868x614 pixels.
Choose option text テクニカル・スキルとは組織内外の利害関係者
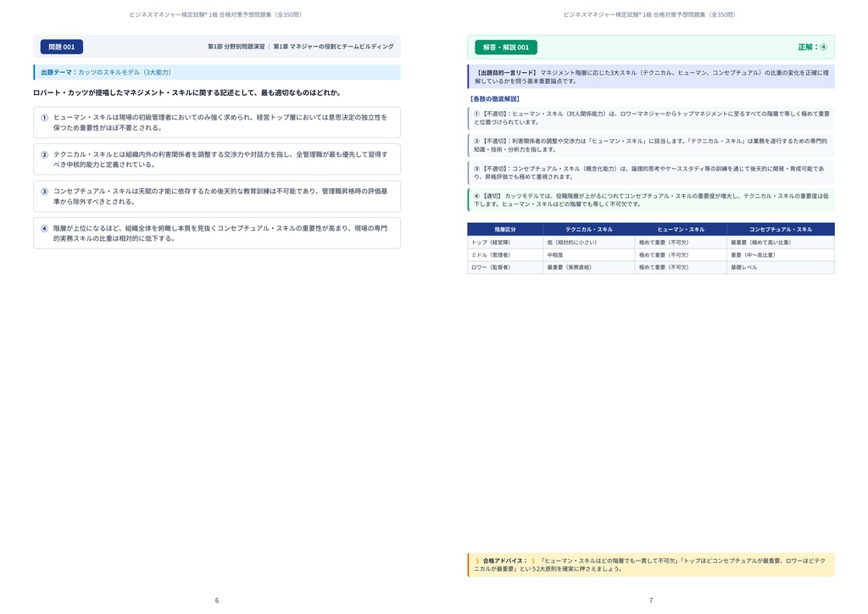tap(220, 159)
